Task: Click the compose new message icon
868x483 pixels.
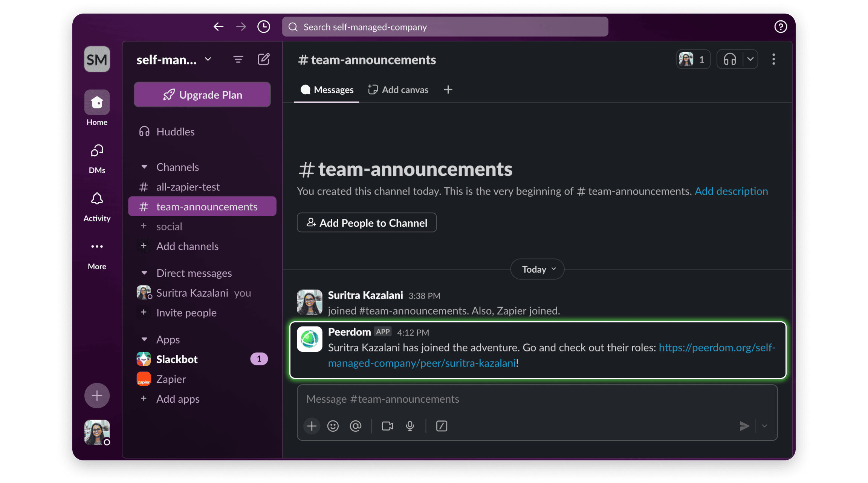Action: (x=263, y=59)
